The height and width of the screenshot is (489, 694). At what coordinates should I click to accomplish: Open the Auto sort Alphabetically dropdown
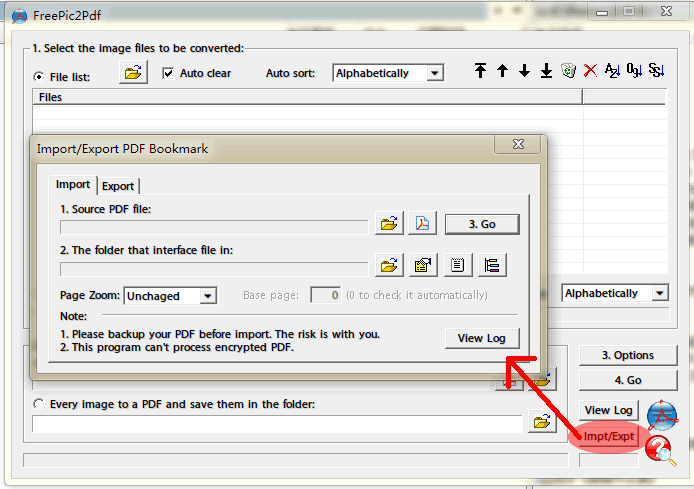[x=388, y=73]
